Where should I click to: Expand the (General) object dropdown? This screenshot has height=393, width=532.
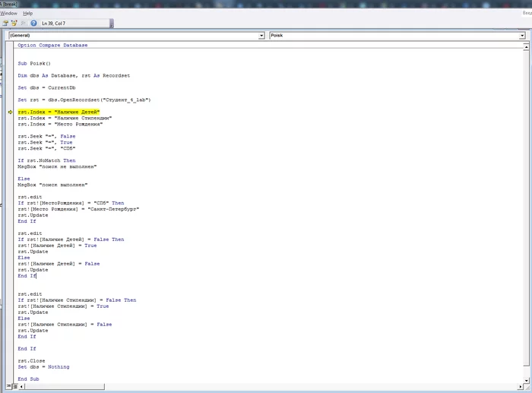click(x=261, y=35)
